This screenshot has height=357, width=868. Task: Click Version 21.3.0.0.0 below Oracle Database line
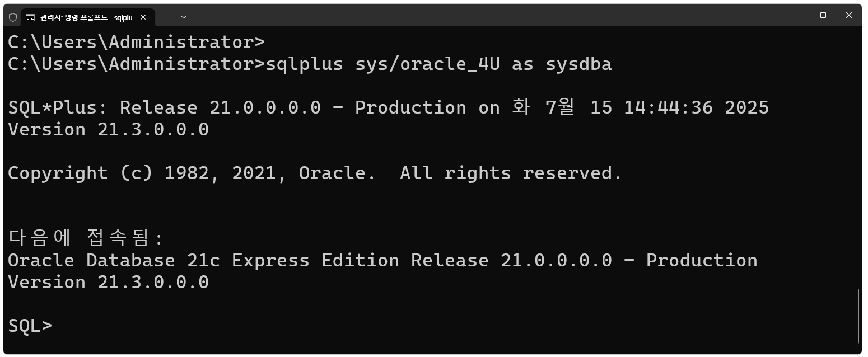tap(108, 282)
